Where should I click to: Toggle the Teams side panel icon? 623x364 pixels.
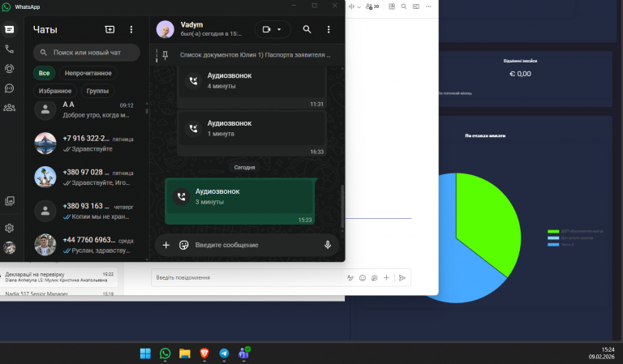tap(416, 6)
